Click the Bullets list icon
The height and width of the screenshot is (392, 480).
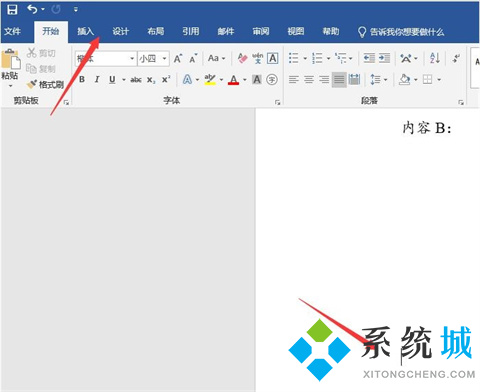click(x=294, y=58)
